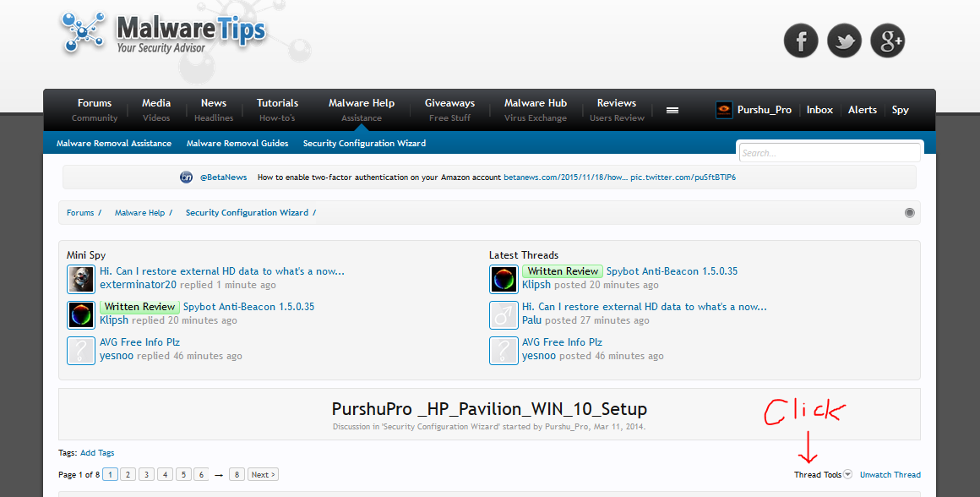The image size is (980, 497).
Task: Jump to page 8 of the thread
Action: 237,474
